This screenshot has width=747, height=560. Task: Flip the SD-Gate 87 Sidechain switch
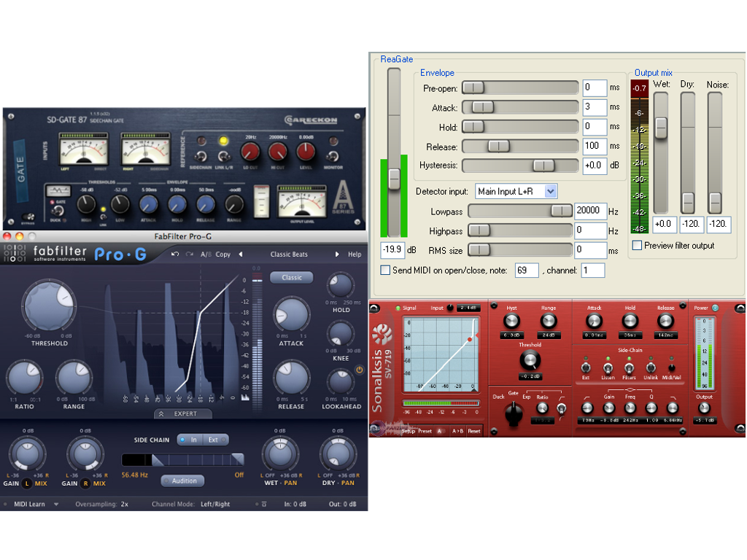pyautogui.click(x=201, y=156)
